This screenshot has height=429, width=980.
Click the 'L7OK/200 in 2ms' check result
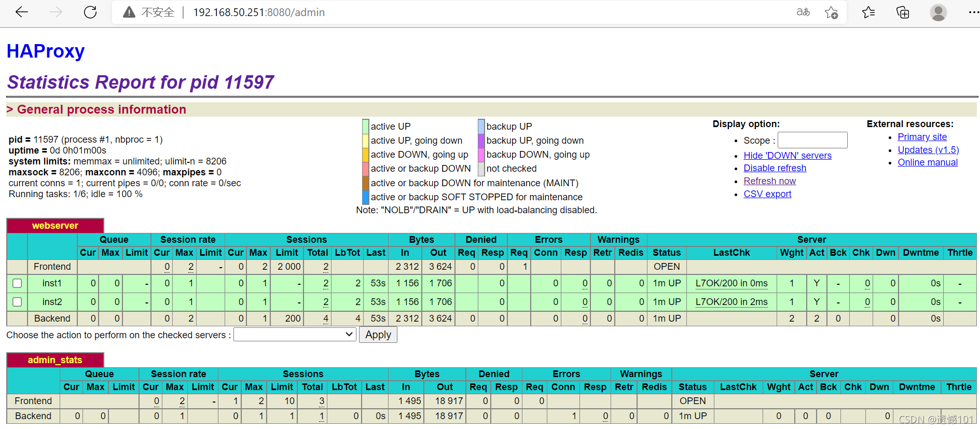pos(731,302)
